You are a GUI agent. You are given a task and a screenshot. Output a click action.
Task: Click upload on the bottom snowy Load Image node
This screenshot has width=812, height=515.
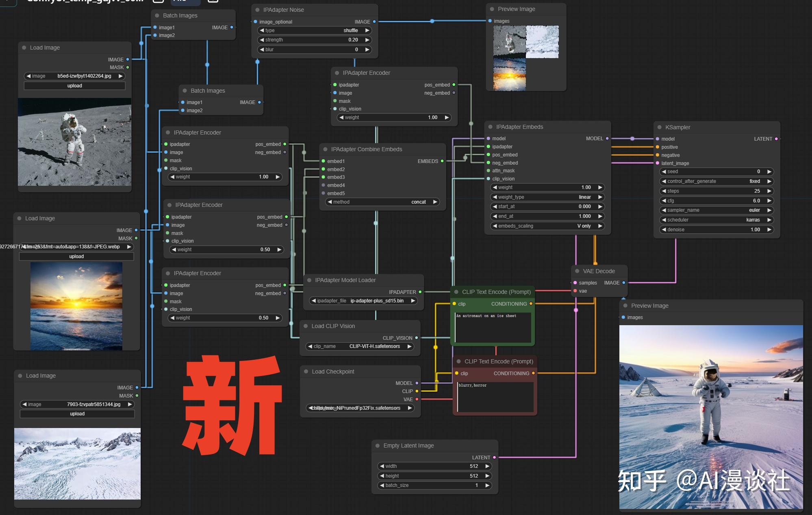coord(77,413)
